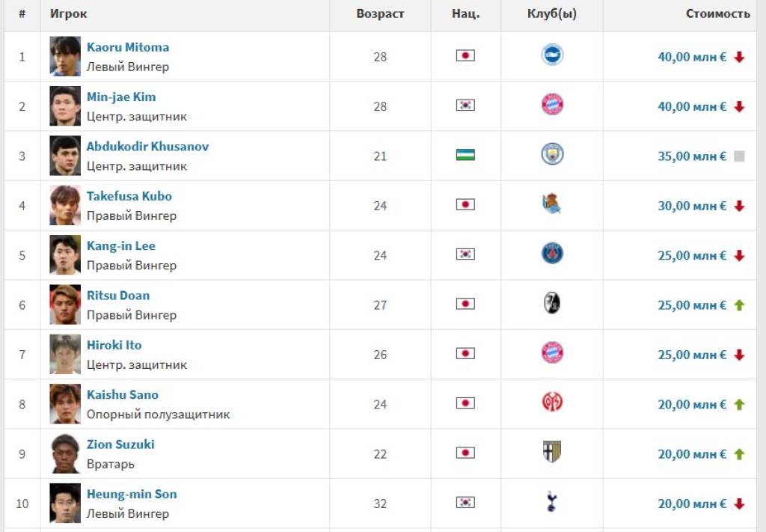Click the Tottenham crest in Son's row
The image size is (766, 532).
[552, 503]
